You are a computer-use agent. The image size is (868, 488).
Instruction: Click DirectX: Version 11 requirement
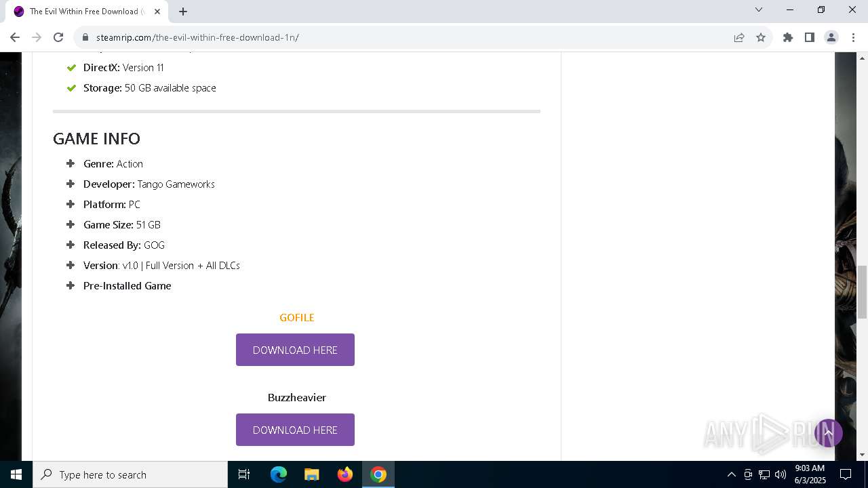pyautogui.click(x=123, y=67)
